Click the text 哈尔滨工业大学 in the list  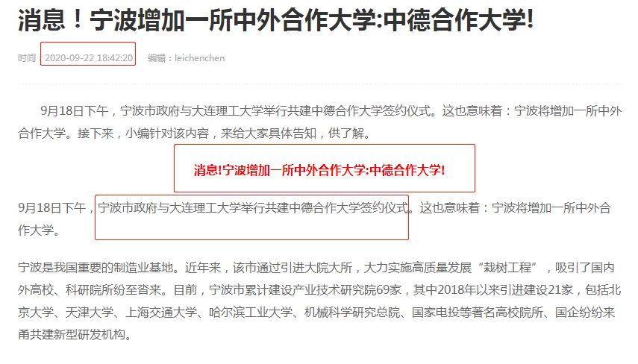250,313
